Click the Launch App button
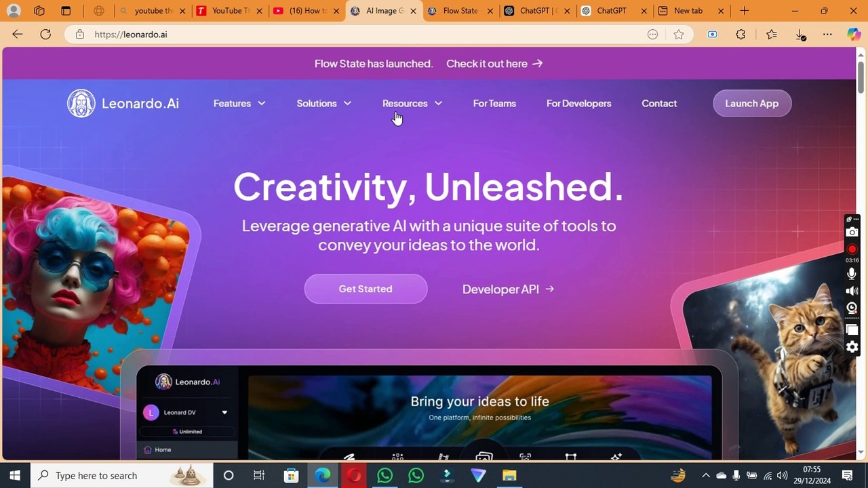Screen dimensions: 868x488 752,104
